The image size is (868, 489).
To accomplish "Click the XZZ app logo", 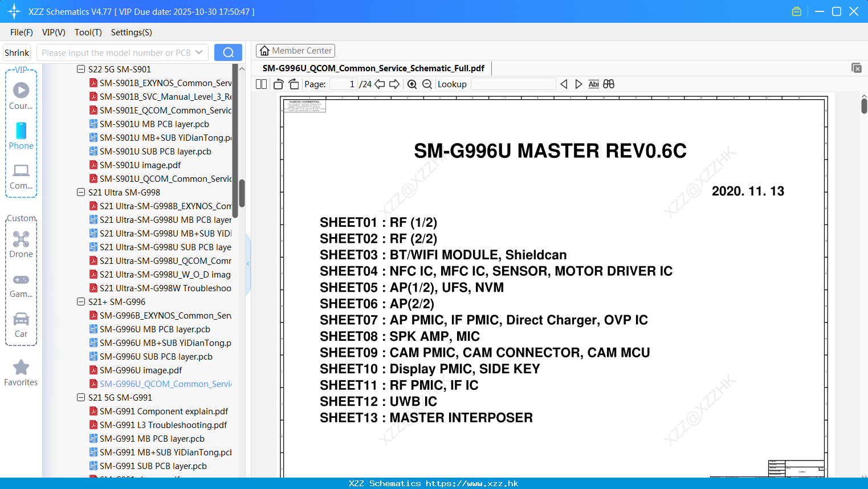I will click(14, 11).
